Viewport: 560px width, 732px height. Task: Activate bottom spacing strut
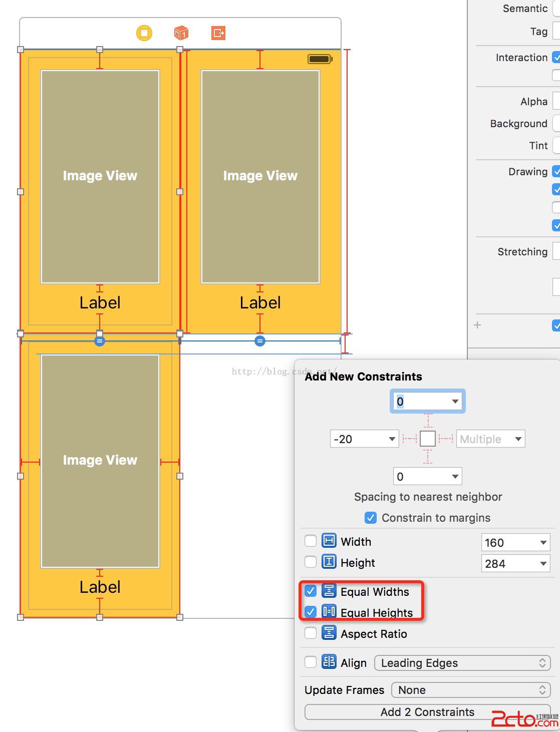pos(427,457)
